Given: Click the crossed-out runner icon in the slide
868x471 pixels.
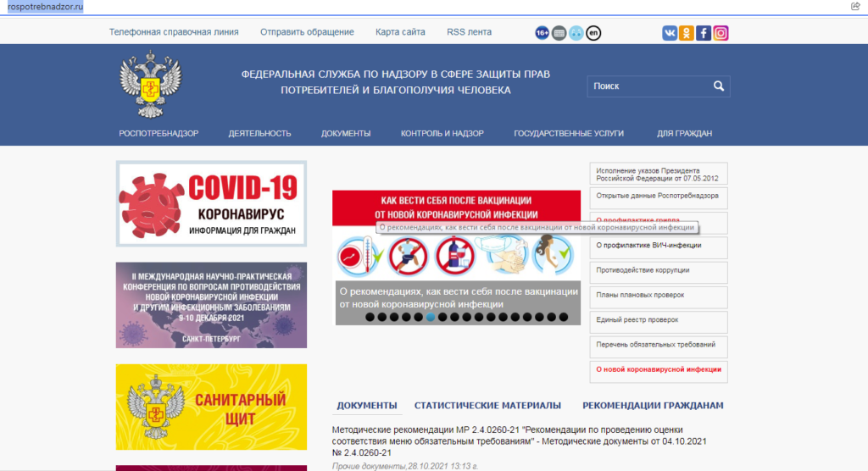Looking at the screenshot, I should coord(408,256).
